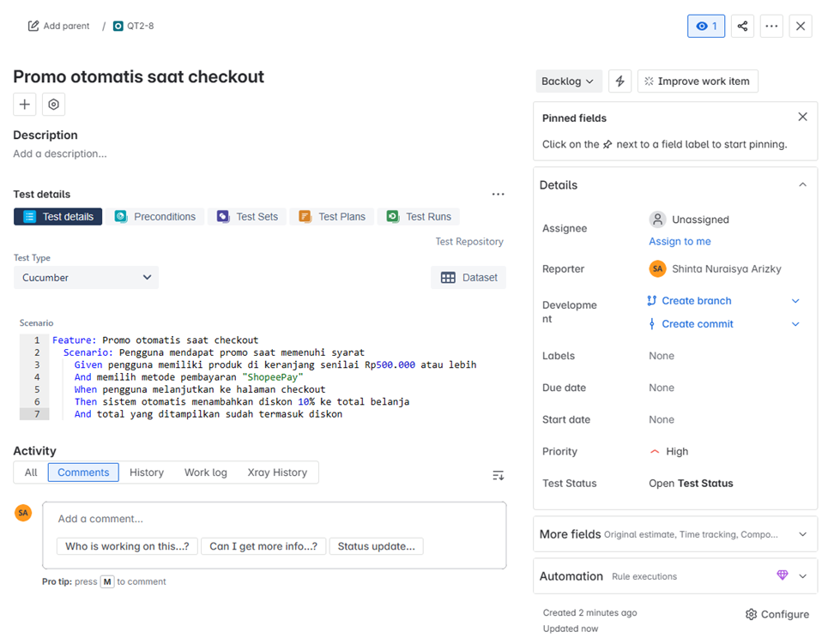Open the lightning bolt automation icon

tap(619, 81)
